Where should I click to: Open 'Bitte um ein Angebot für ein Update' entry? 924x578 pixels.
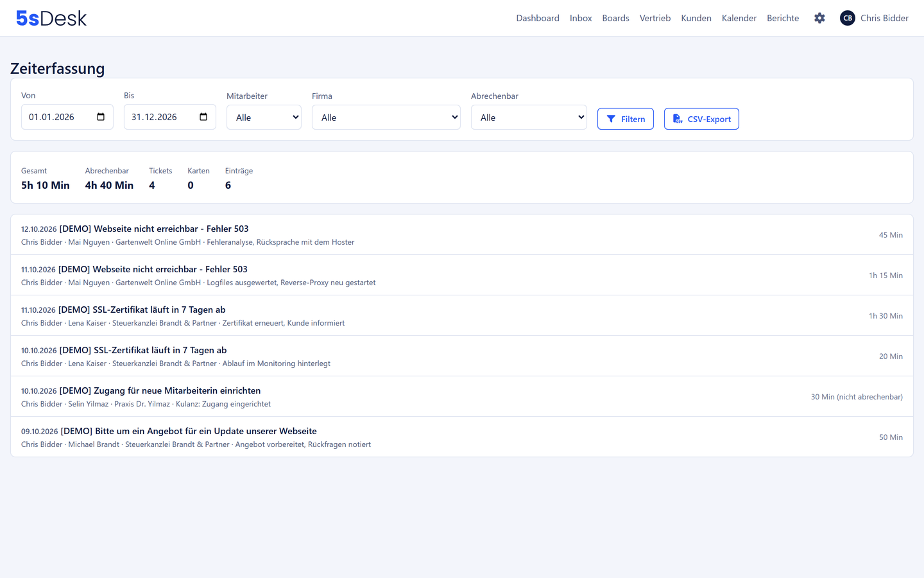point(462,437)
